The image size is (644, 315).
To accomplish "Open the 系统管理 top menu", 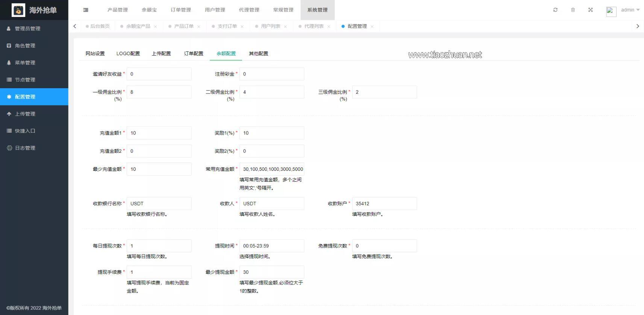I will 318,10.
